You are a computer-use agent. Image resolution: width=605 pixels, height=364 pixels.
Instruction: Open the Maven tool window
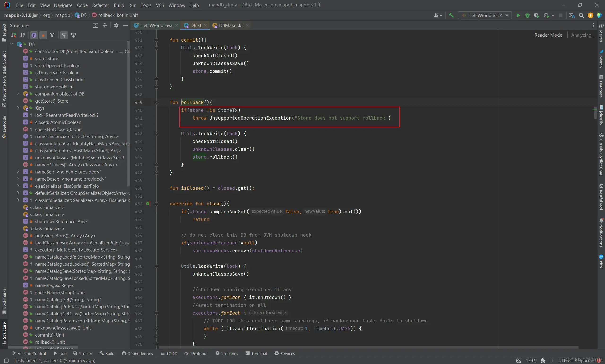point(601,33)
